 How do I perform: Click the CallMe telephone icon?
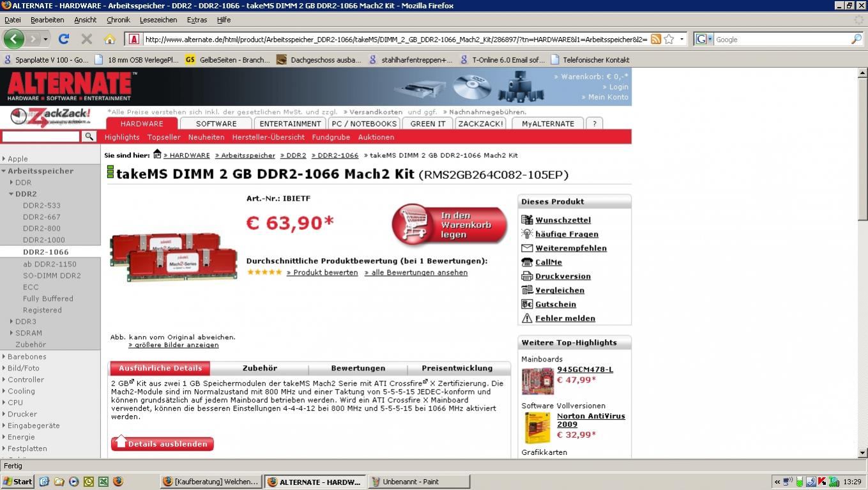[527, 262]
